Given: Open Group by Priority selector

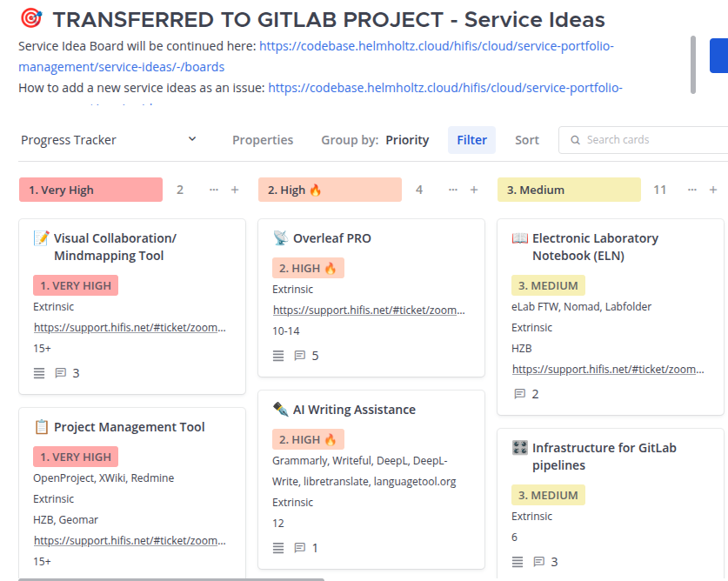Looking at the screenshot, I should tap(375, 140).
